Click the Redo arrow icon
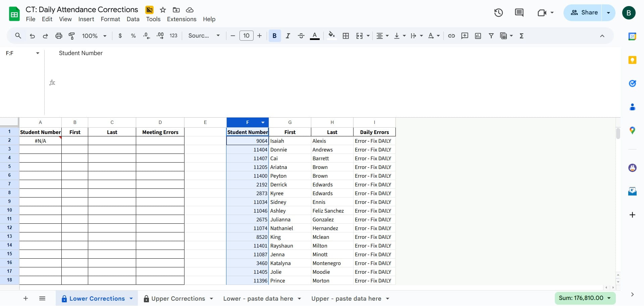 45,36
